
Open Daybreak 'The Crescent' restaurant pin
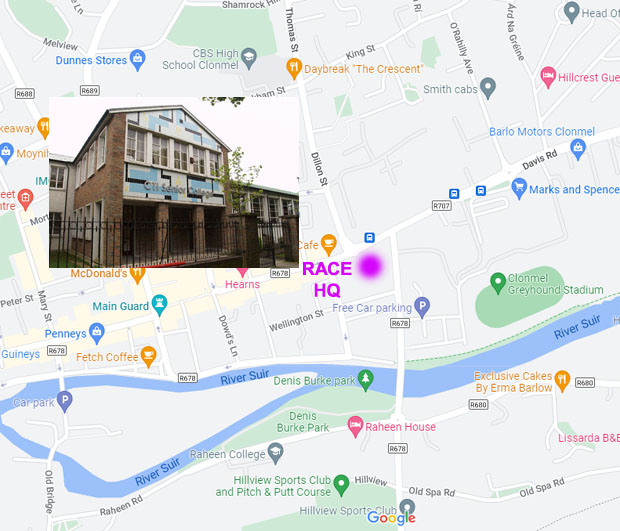tap(294, 68)
